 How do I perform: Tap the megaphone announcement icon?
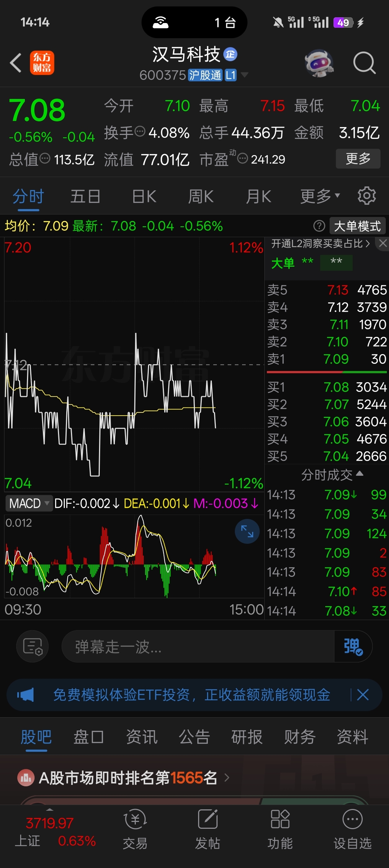click(x=26, y=695)
